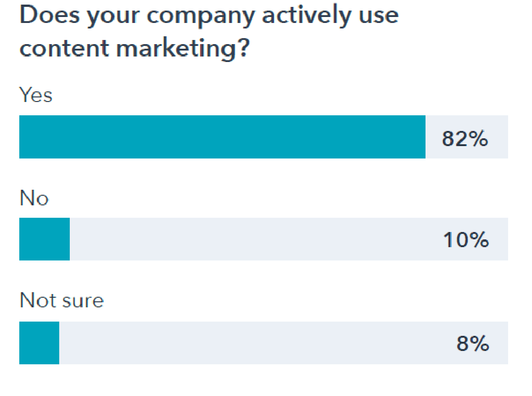
Task: Click the word "Not" in the third option label
Action: point(38,301)
